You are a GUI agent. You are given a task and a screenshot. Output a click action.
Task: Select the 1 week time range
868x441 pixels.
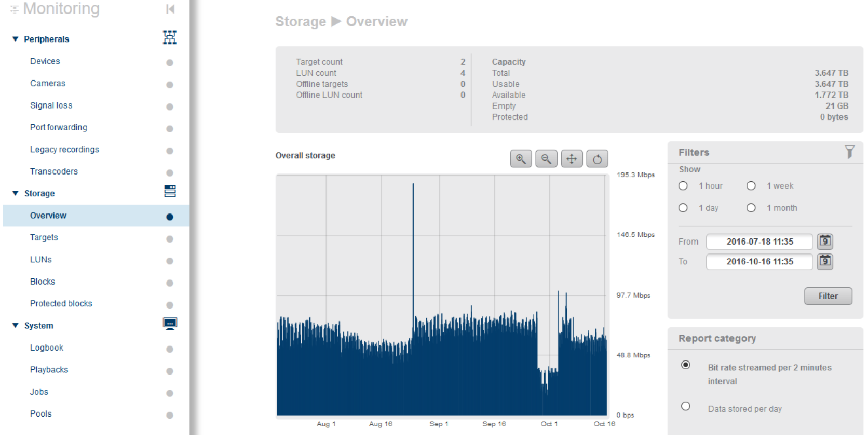[751, 186]
